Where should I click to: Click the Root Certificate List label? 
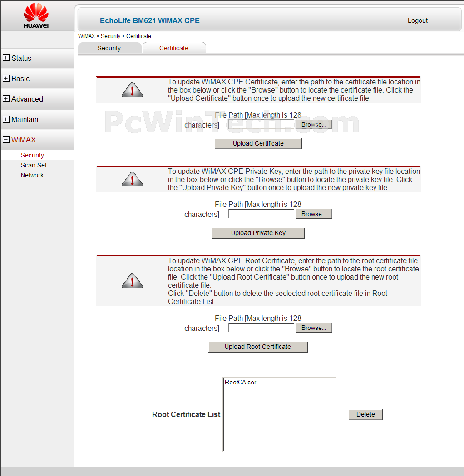pos(186,414)
